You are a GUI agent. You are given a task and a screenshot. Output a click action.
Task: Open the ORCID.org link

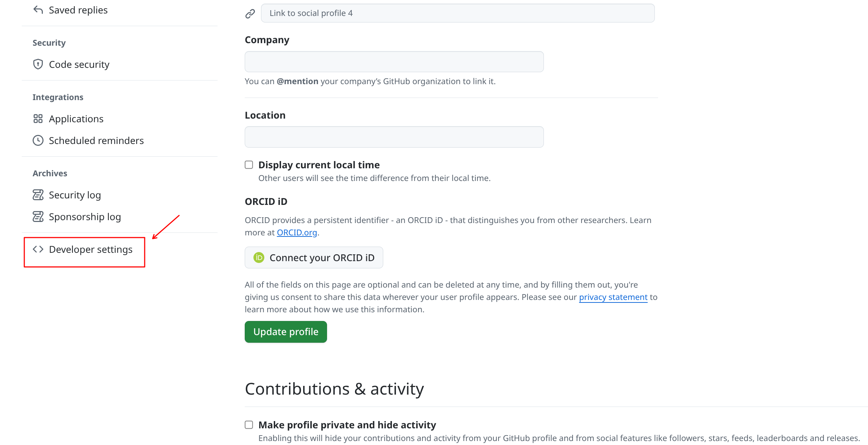(297, 232)
